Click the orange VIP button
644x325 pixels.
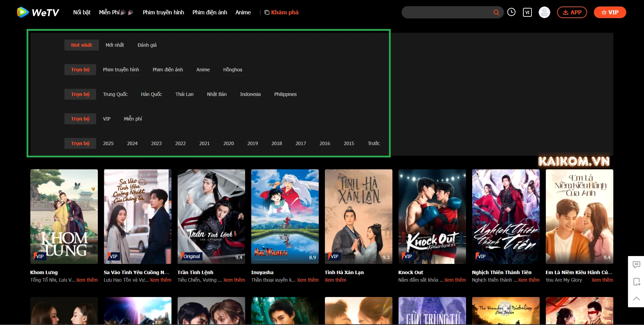click(x=610, y=13)
